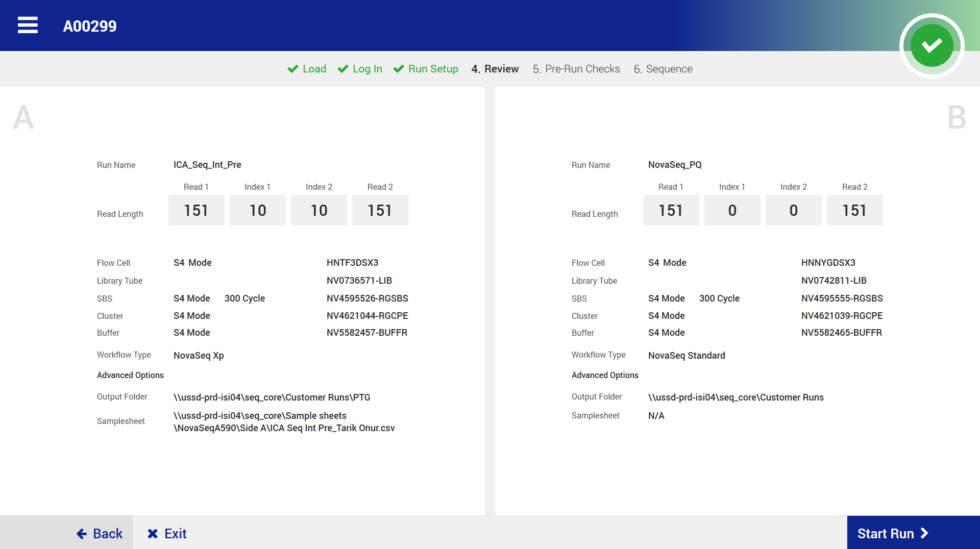Click buffer cartridge NV5582457-BUFFR

tap(367, 333)
